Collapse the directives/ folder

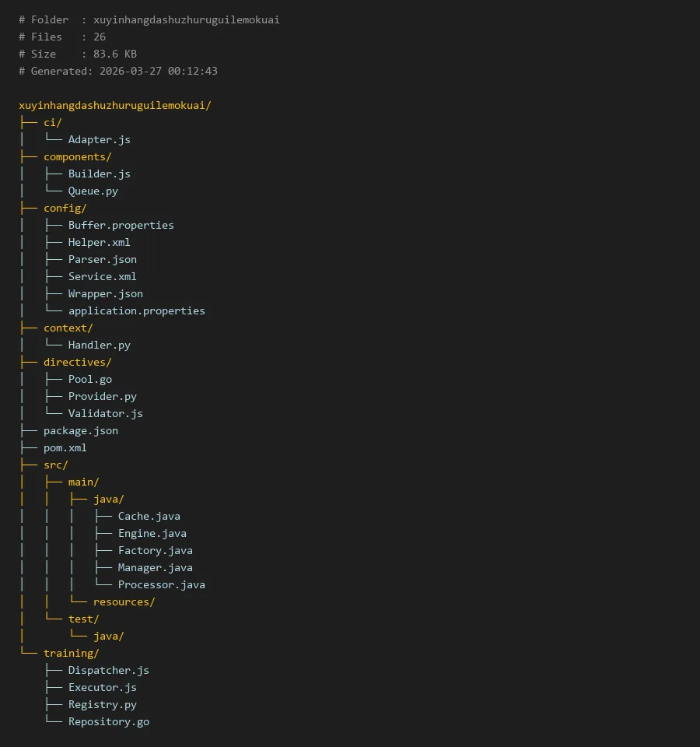77,362
